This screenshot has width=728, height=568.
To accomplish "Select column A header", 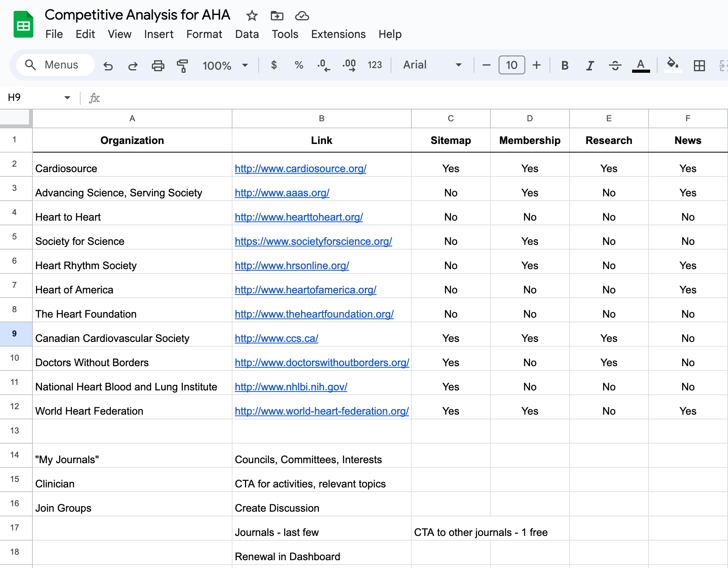I will pos(132,119).
